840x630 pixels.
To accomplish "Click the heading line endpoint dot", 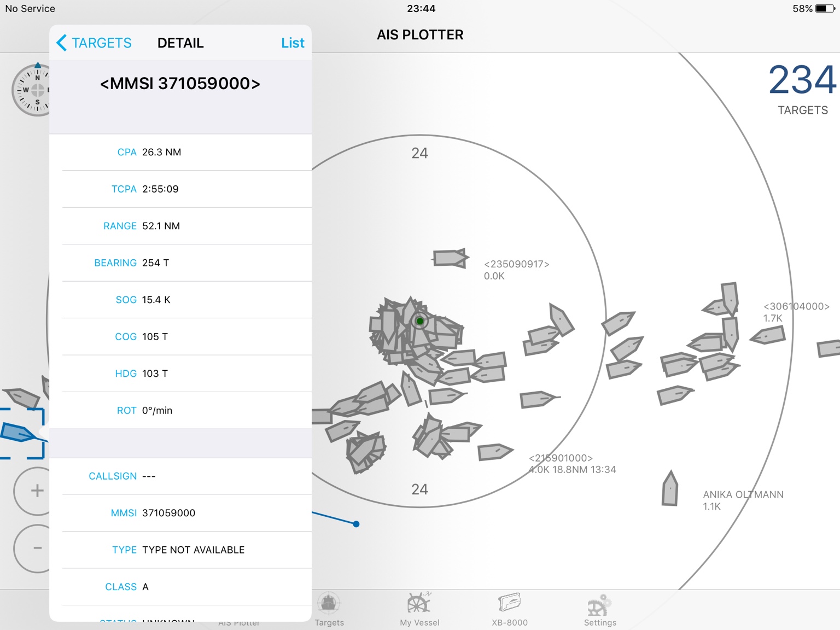I will click(x=356, y=524).
